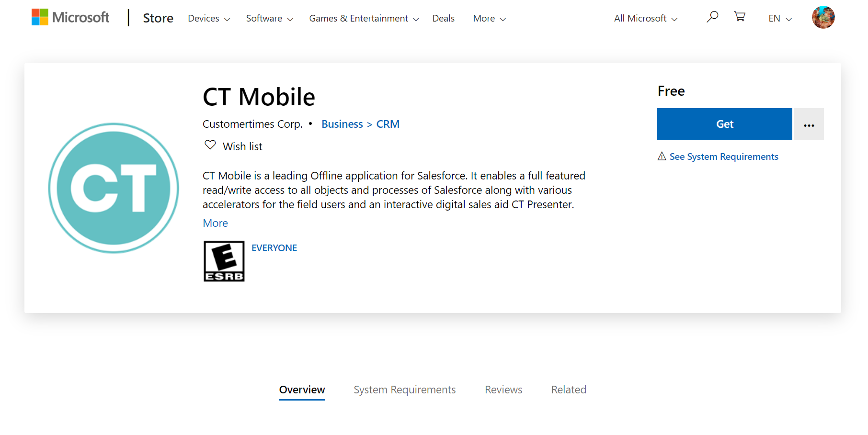Open the EN language selector
Image resolution: width=868 pixels, height=435 pixels.
[780, 19]
